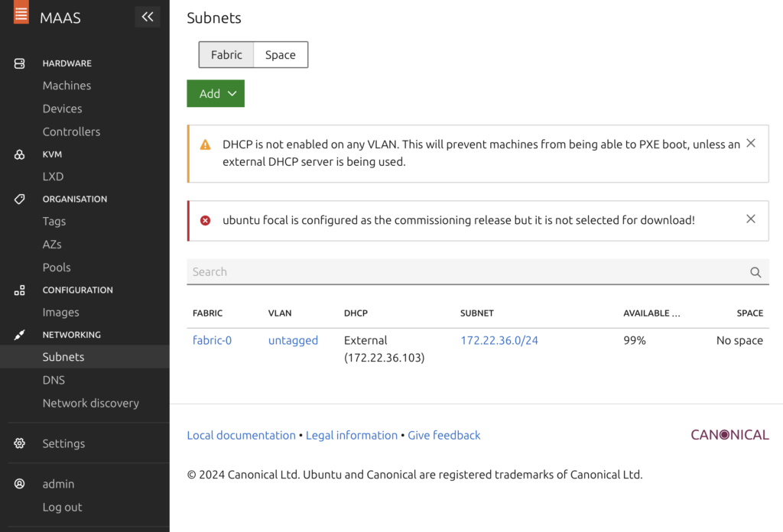Open Tags in the sidebar

pyautogui.click(x=54, y=221)
